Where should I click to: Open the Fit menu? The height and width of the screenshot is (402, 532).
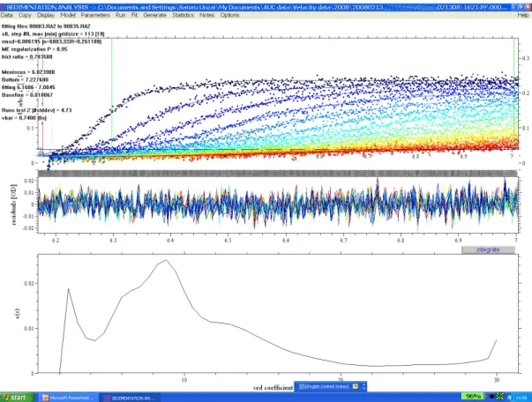coord(134,15)
